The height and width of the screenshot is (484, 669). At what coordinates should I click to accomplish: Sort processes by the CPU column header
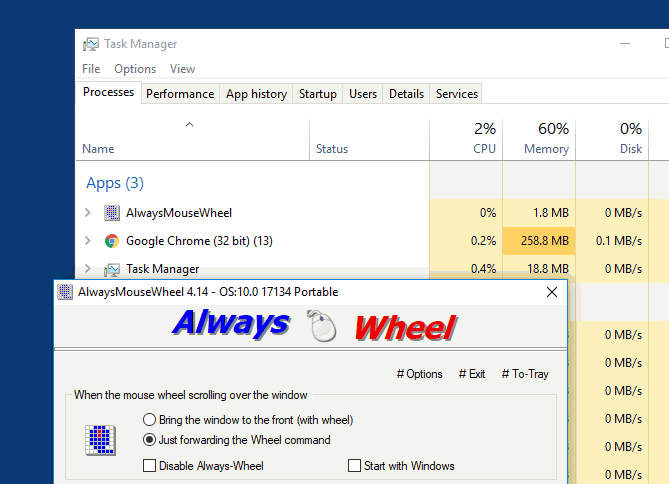(466, 140)
